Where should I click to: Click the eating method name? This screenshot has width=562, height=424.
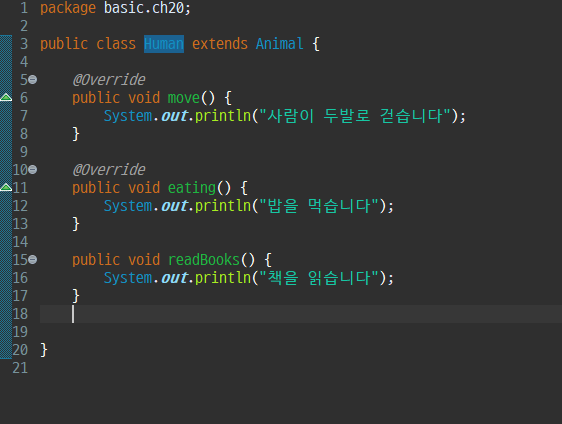pos(191,188)
